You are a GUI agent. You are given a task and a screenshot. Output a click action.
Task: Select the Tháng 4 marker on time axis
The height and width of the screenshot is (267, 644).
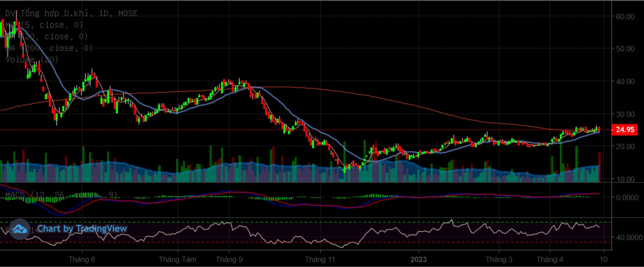[550, 260]
